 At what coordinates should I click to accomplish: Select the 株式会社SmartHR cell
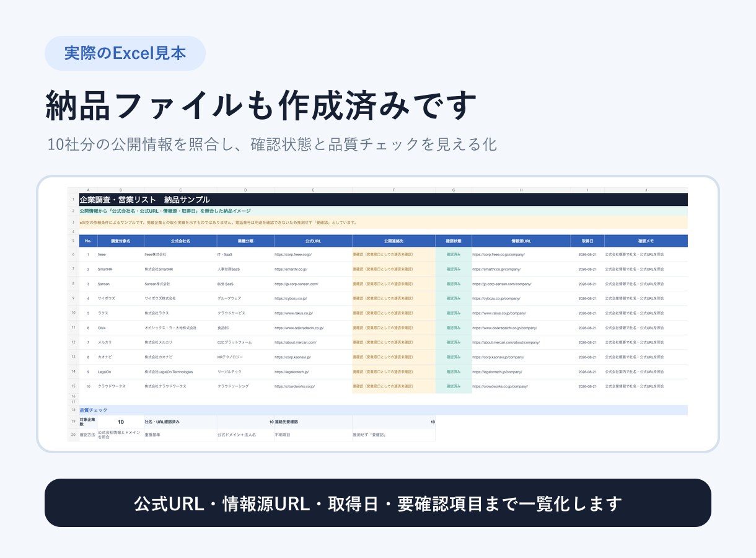tap(180, 269)
